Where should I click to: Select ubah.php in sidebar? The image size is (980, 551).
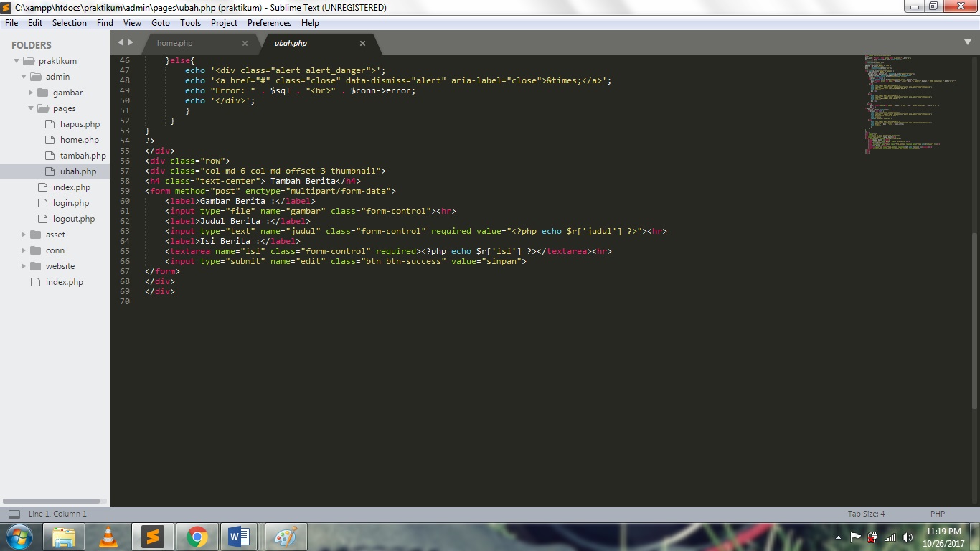coord(78,171)
